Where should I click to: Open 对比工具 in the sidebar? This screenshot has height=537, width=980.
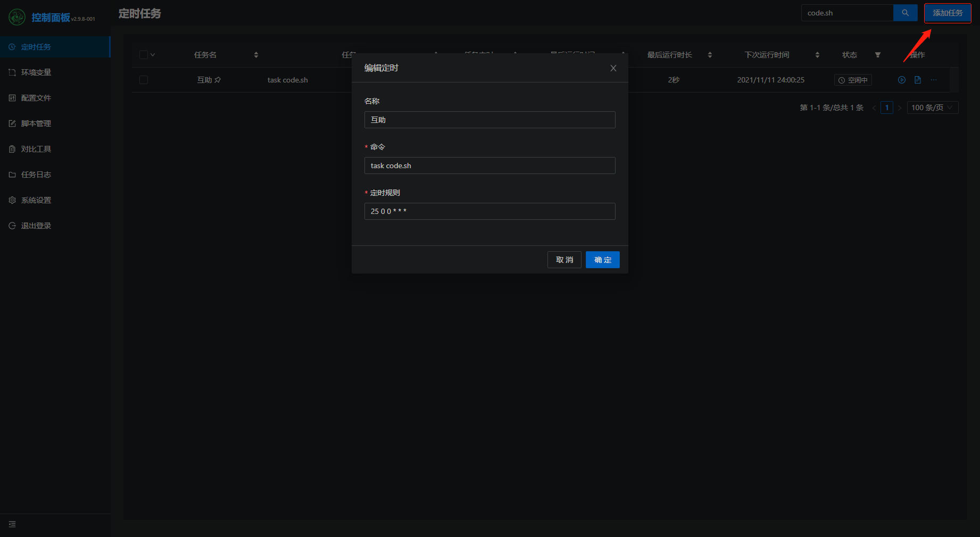tap(55, 149)
